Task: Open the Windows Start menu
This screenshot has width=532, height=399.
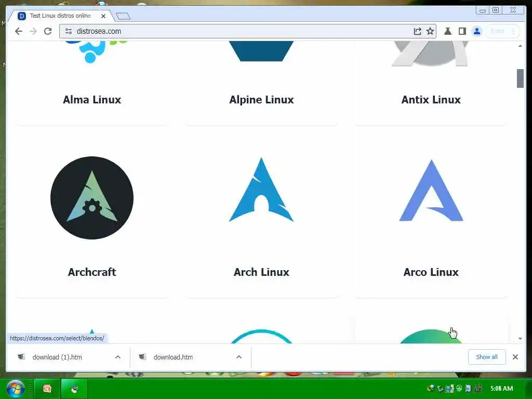Action: pyautogui.click(x=15, y=389)
